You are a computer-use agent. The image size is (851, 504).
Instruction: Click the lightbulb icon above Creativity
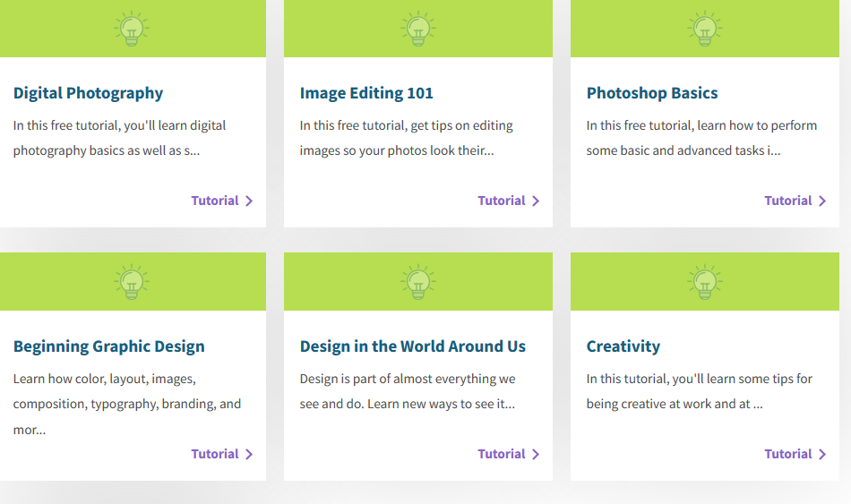pyautogui.click(x=704, y=282)
